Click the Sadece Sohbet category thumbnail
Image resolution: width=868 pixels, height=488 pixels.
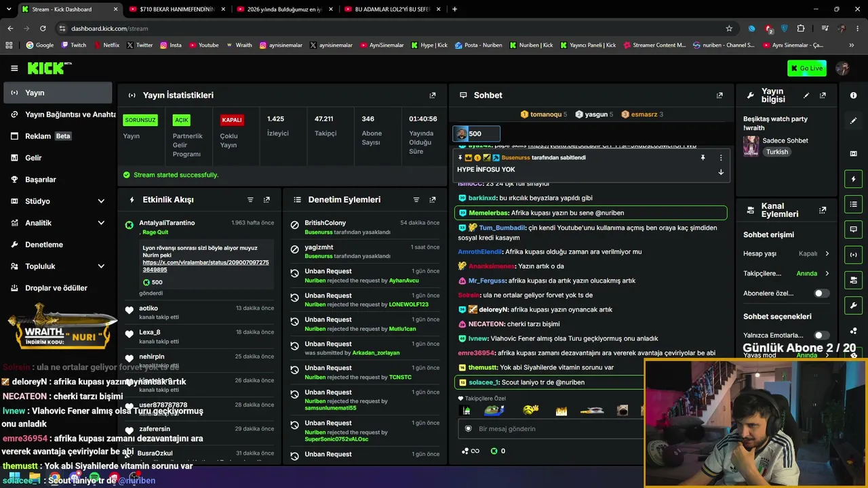(751, 146)
